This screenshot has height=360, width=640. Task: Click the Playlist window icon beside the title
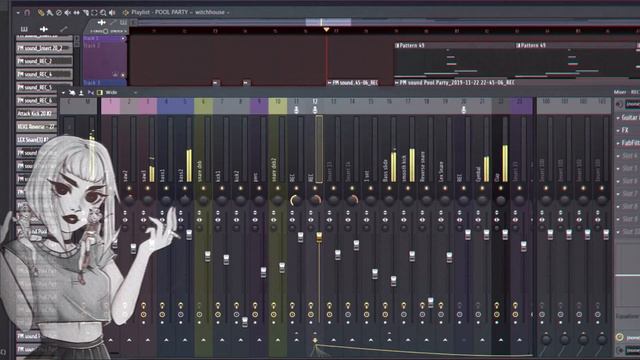126,13
